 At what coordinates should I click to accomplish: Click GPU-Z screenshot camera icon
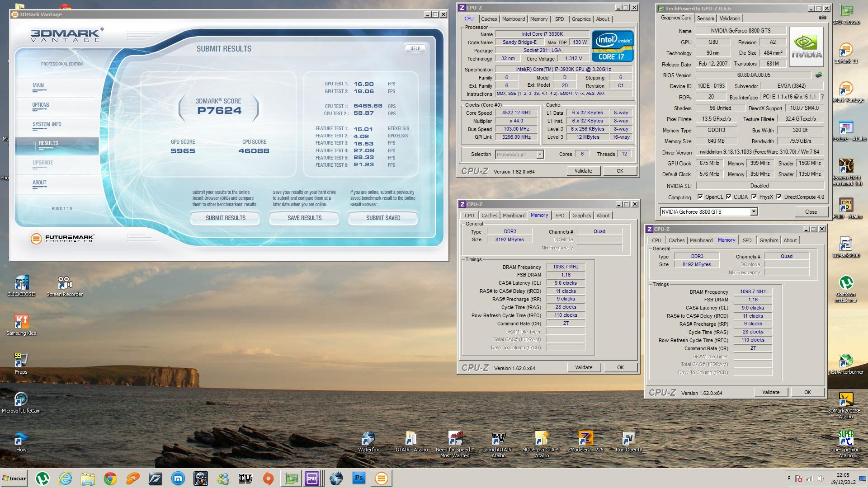pos(822,18)
